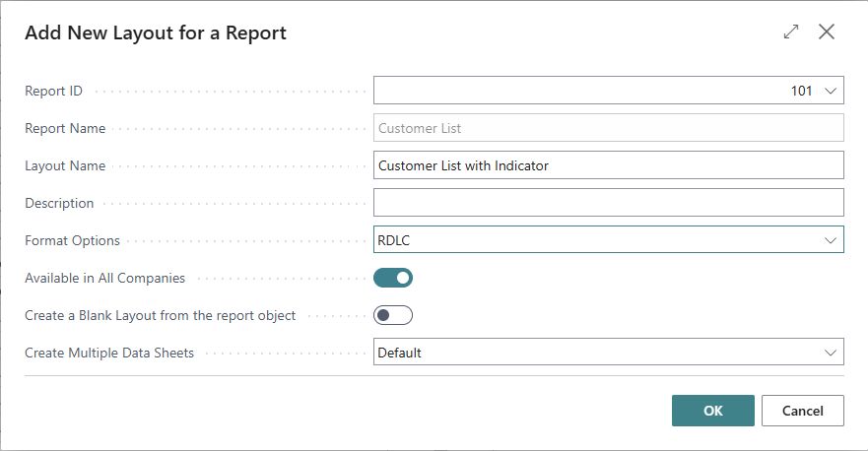Expand the dialog to full-screen view
This screenshot has height=451, width=868.
coord(791,32)
